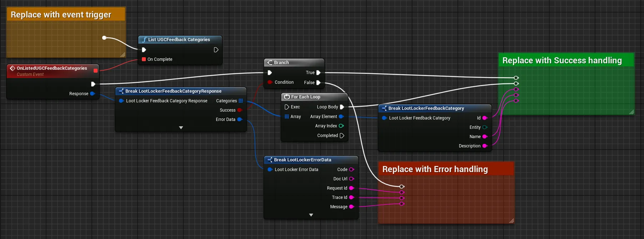Click the Categories array output pin
Image resolution: width=644 pixels, height=239 pixels.
tap(241, 101)
